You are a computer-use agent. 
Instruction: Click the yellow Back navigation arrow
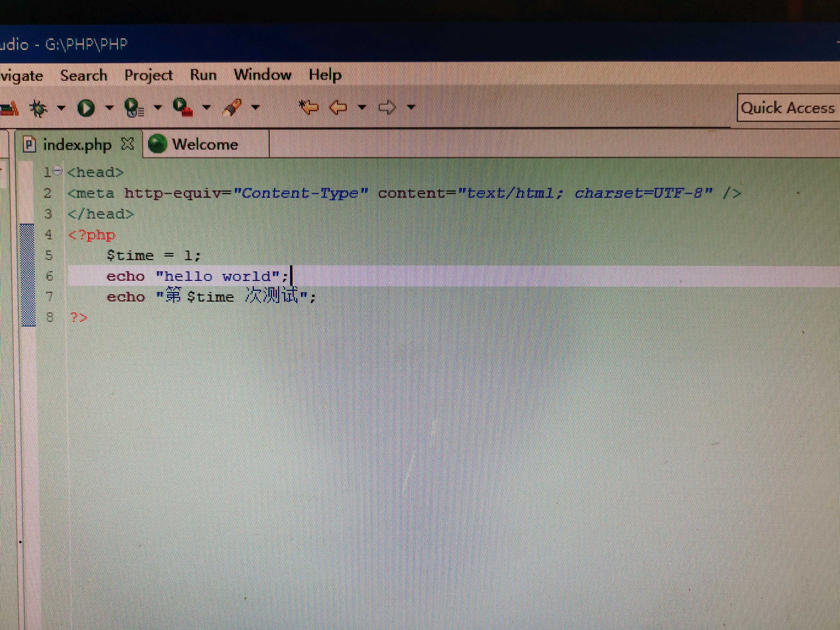pyautogui.click(x=338, y=107)
